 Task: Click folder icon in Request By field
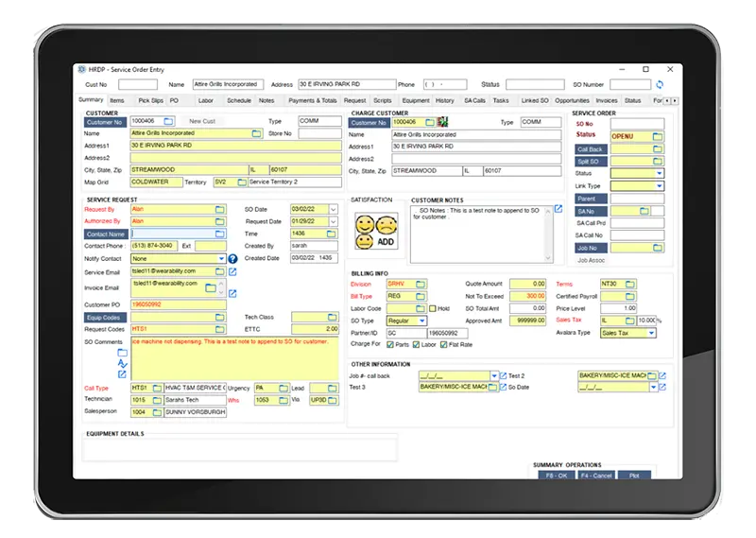tap(220, 209)
